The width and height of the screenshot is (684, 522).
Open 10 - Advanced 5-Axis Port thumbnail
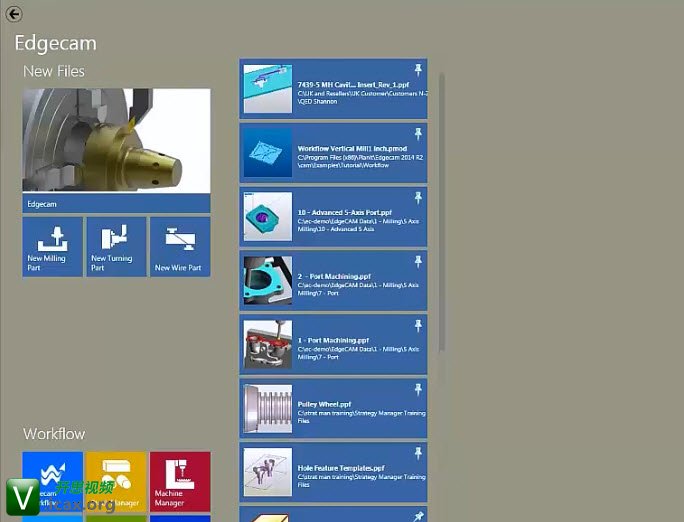268,217
